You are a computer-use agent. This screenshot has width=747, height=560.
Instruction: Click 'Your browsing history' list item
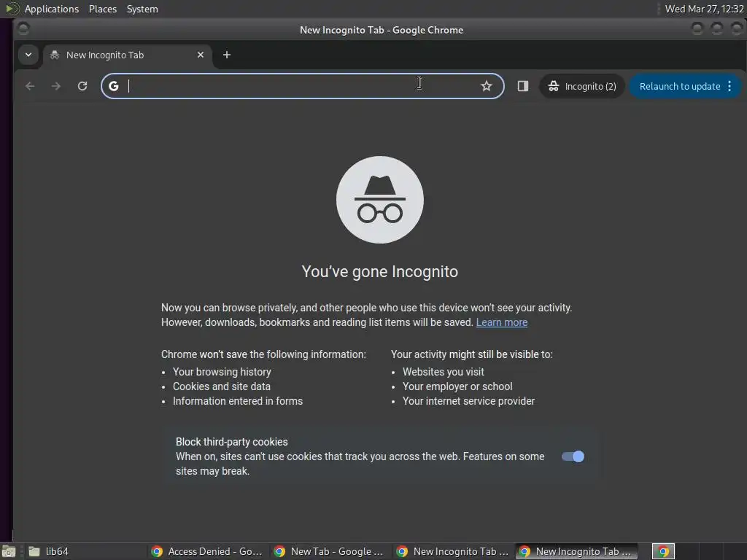click(x=222, y=372)
